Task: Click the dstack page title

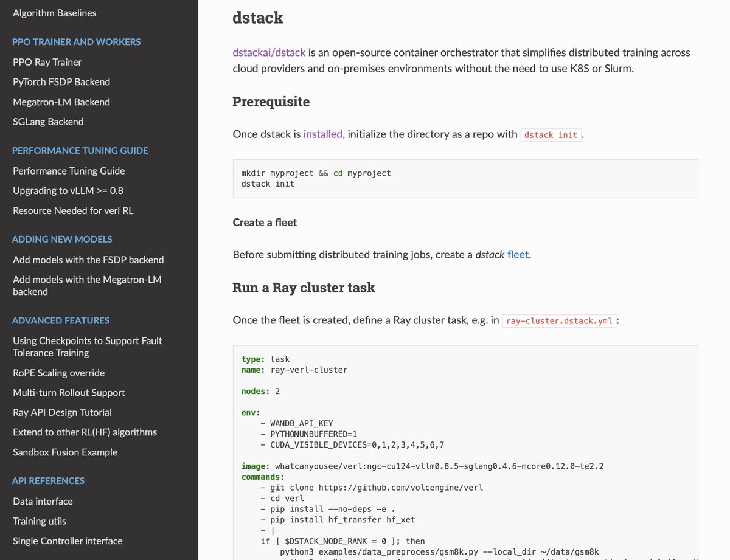Action: click(x=258, y=18)
